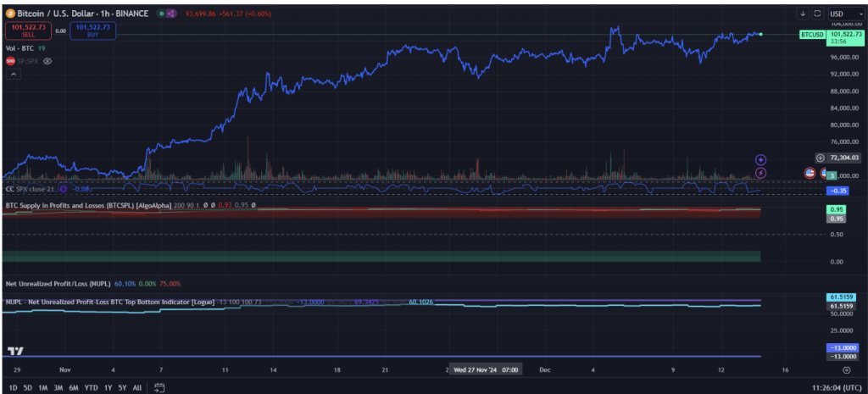Click the purple share icon beside BINANCE

172,14
